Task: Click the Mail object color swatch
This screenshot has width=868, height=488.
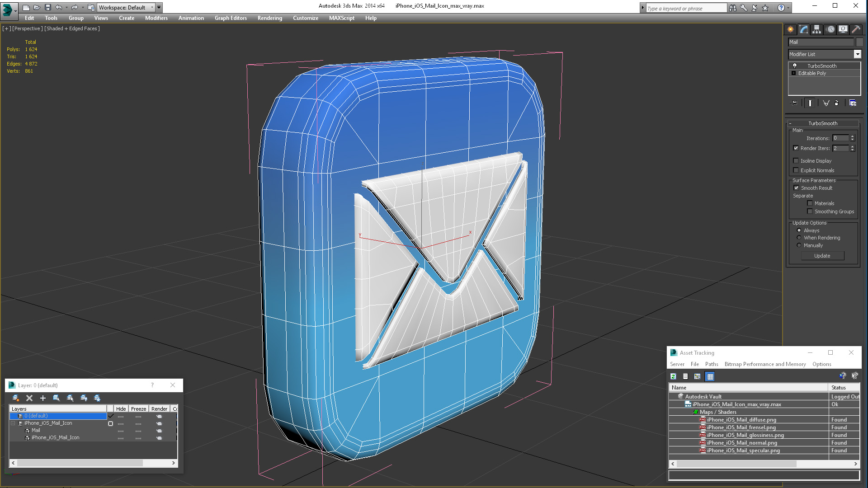Action: click(859, 42)
